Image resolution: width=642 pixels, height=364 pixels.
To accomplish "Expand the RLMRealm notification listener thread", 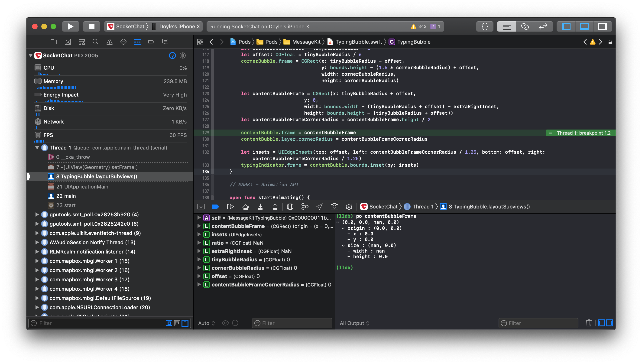I will (x=37, y=251).
